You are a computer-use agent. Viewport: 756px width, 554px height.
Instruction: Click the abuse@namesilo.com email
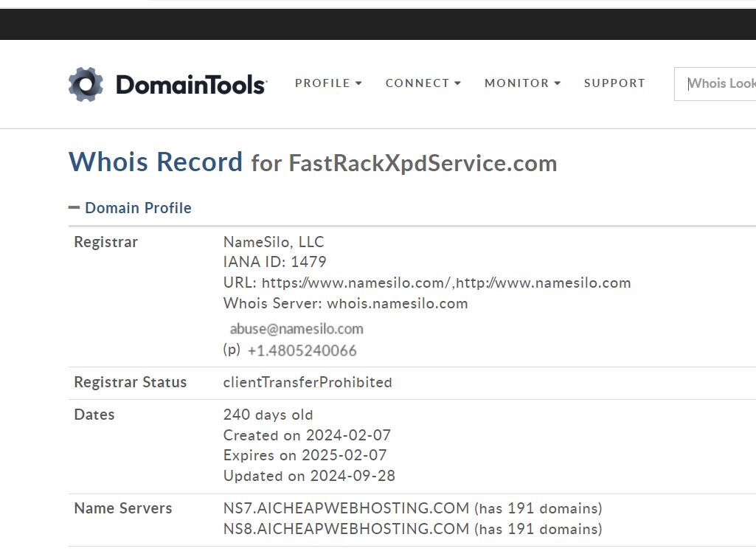coord(296,329)
